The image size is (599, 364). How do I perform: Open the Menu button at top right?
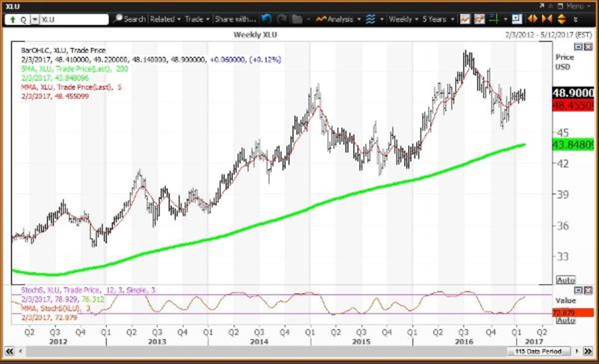(574, 6)
